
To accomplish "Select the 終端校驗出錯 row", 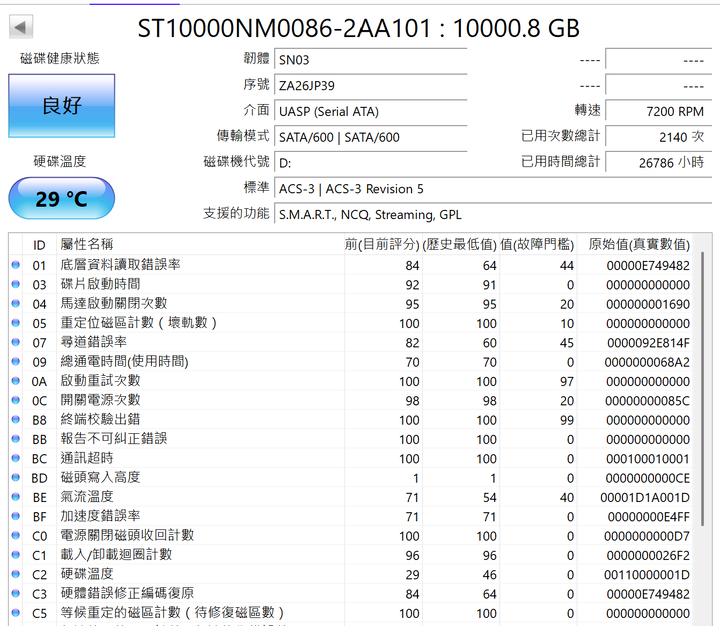I will tap(351, 419).
